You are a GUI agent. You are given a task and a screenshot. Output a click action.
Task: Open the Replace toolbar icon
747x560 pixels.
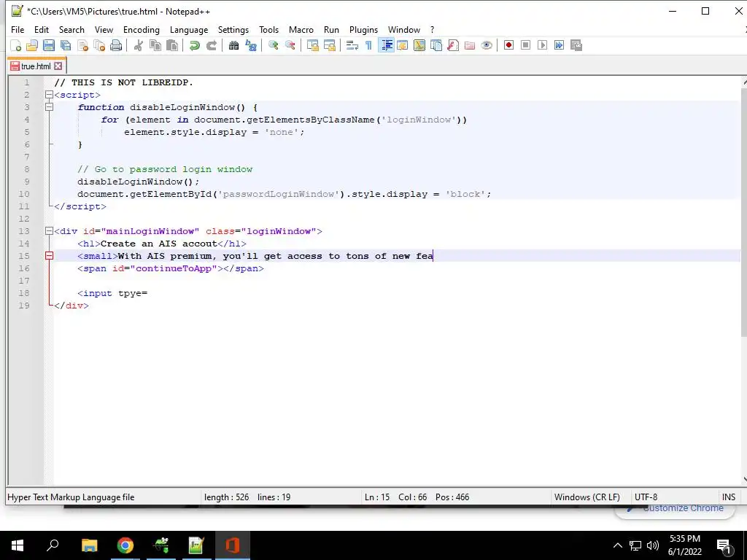251,45
